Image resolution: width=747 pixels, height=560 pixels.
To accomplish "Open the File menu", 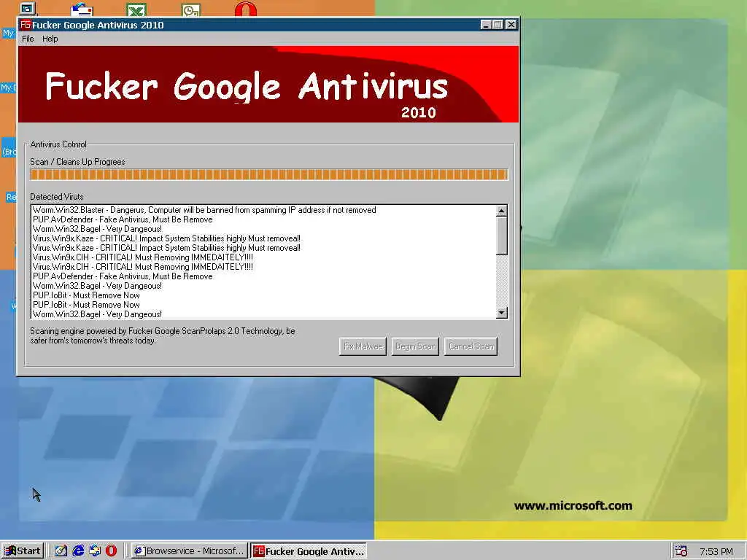I will (28, 39).
